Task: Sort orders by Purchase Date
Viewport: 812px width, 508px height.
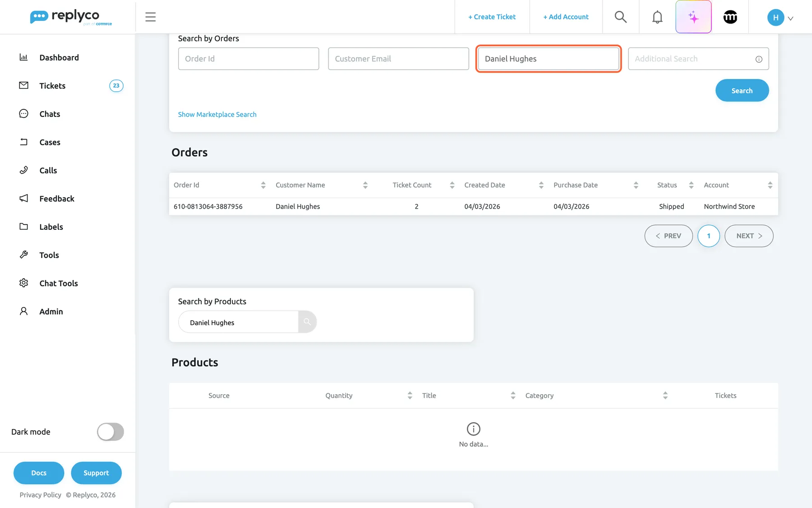Action: [636, 185]
